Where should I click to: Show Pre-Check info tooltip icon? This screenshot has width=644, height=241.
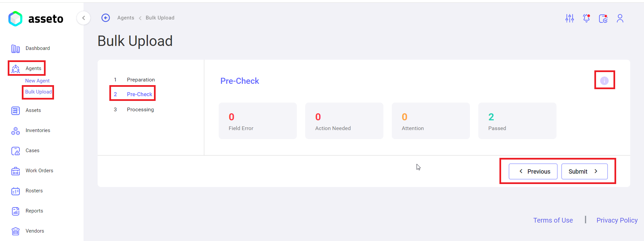604,81
